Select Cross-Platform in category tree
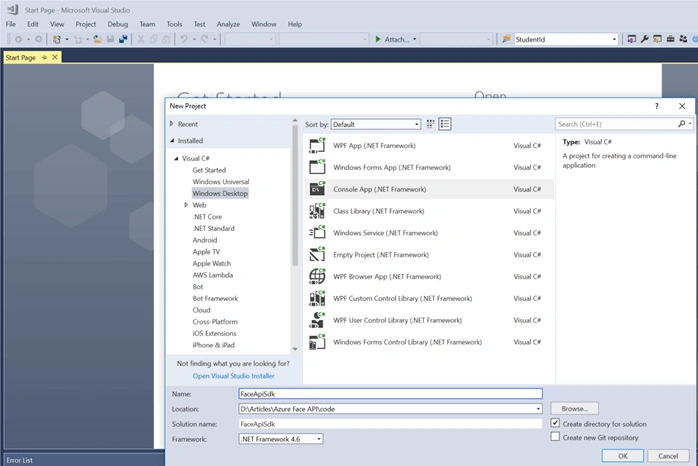Screen dimensions: 698x466 click(215, 321)
